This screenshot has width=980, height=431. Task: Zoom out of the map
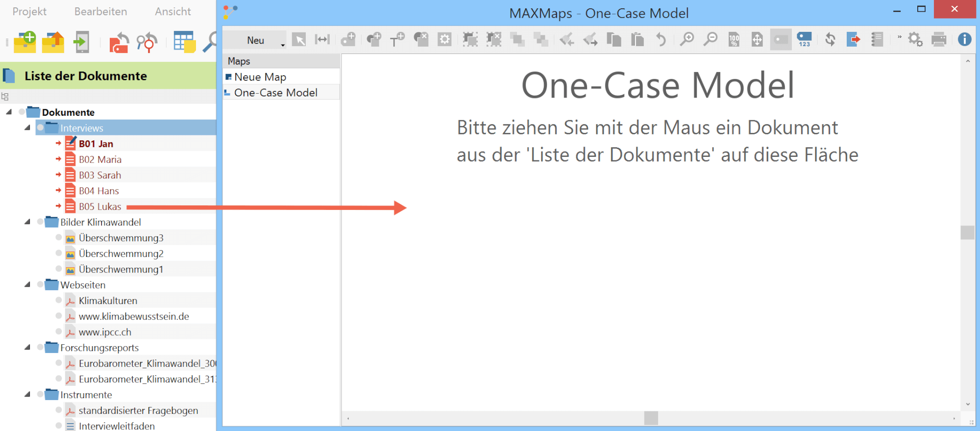coord(710,39)
